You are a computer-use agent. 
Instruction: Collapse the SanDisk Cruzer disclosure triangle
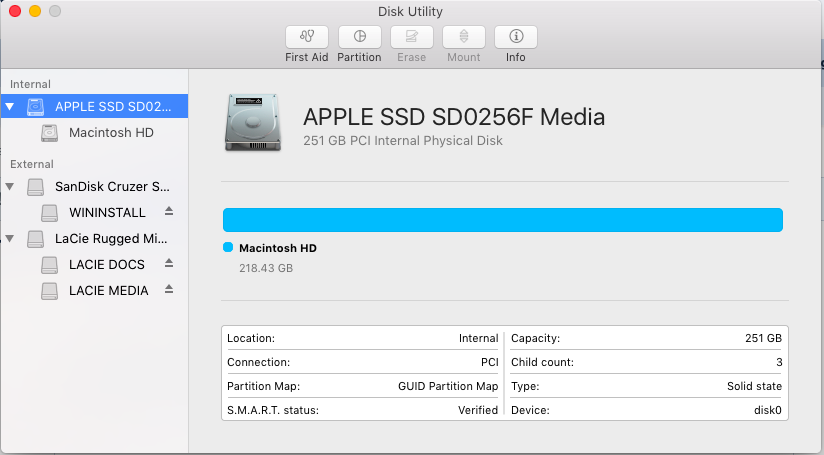pyautogui.click(x=9, y=187)
